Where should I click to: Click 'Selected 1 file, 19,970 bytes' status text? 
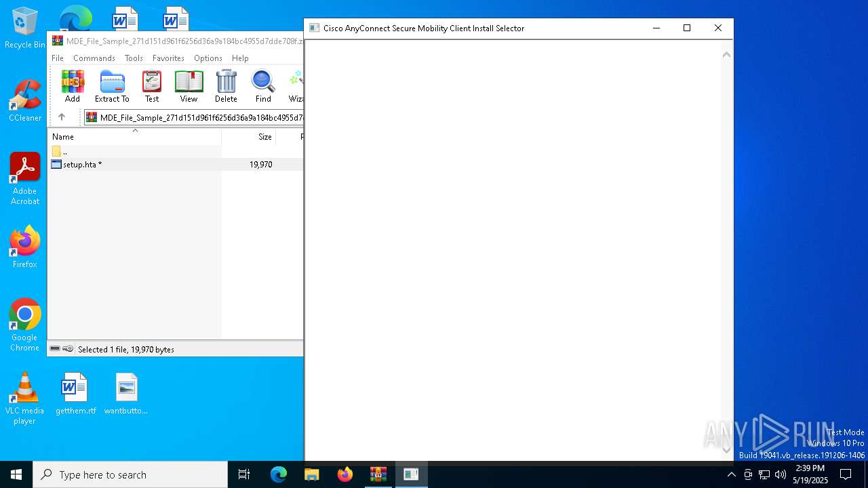tap(126, 350)
